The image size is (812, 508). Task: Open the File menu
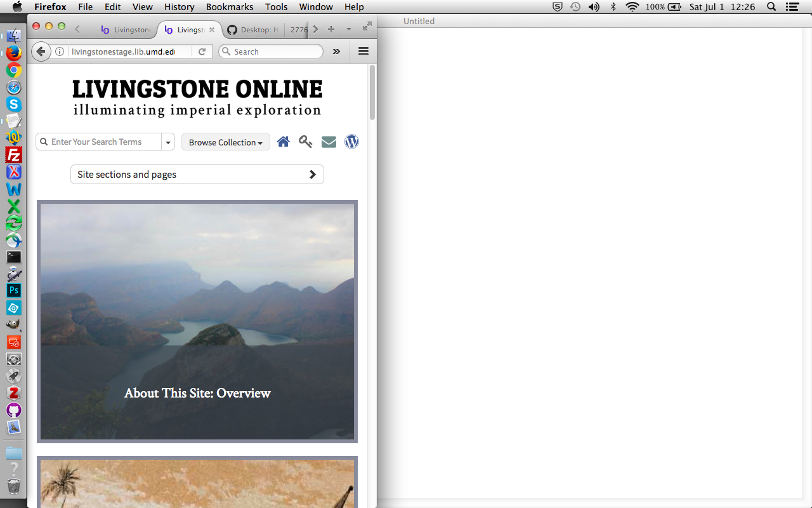point(86,7)
